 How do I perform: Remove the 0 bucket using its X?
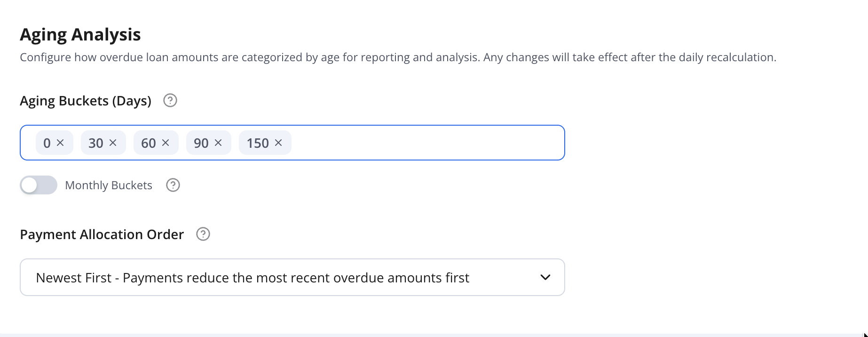pyautogui.click(x=60, y=143)
